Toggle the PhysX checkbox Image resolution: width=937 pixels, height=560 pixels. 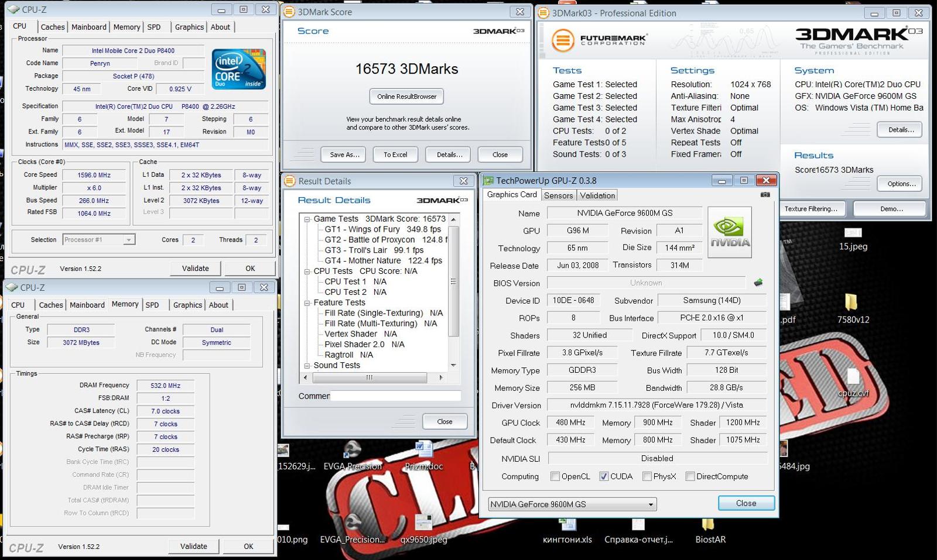point(647,476)
